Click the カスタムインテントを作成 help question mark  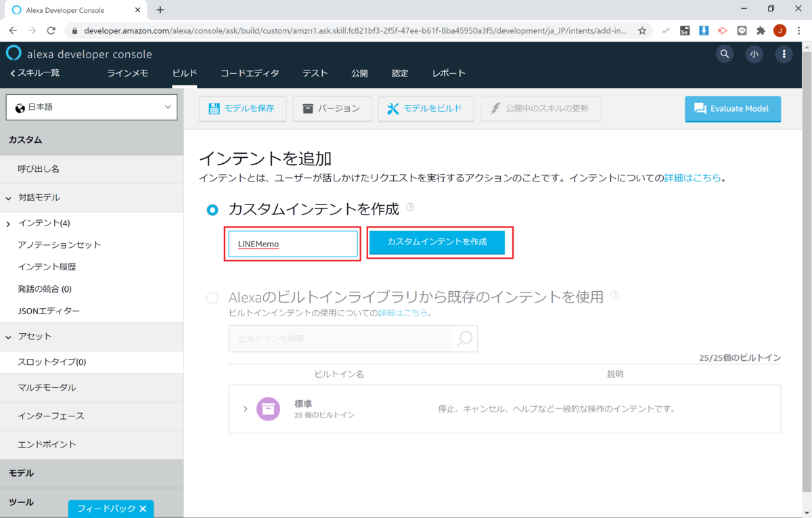(x=410, y=209)
